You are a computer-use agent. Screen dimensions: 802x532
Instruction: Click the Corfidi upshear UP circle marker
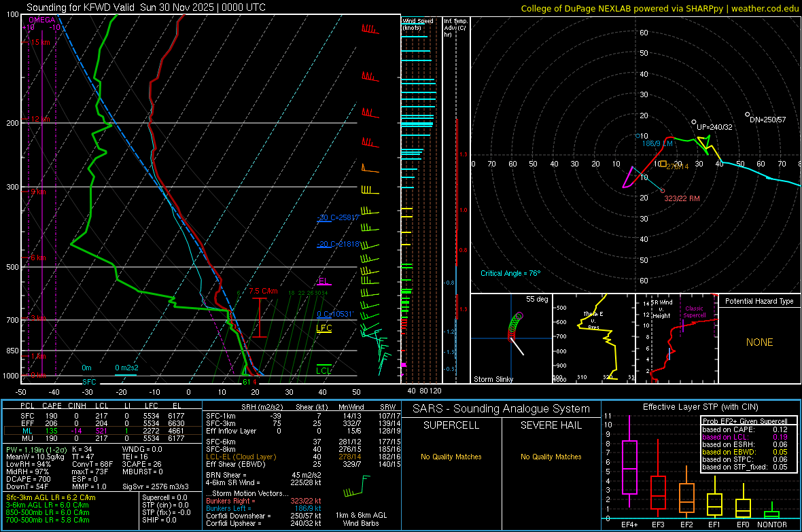693,122
